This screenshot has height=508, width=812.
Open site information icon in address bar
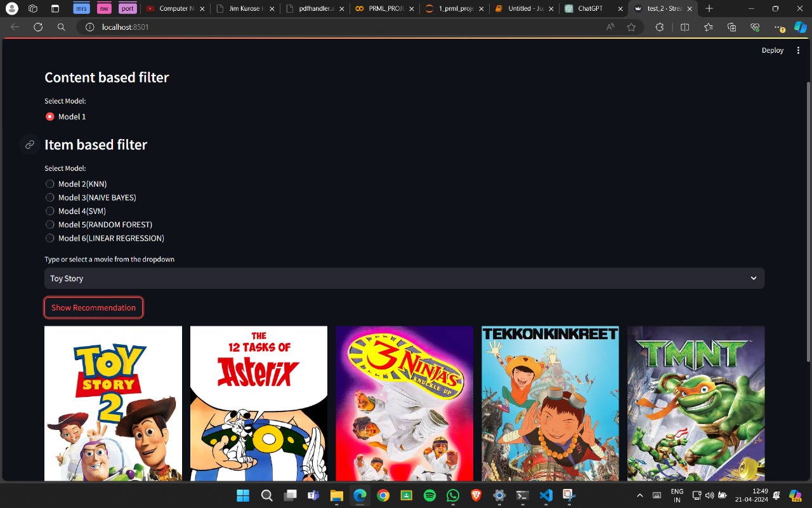pyautogui.click(x=89, y=27)
